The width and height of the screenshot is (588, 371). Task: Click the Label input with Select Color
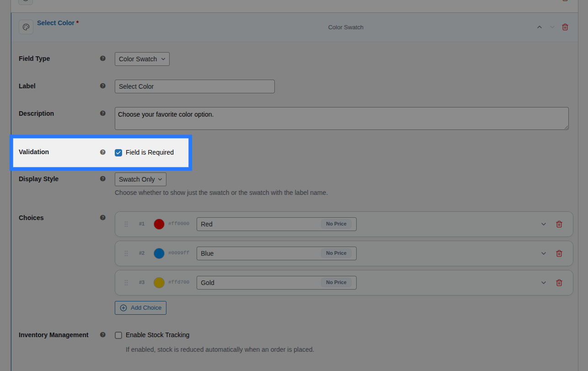[195, 86]
